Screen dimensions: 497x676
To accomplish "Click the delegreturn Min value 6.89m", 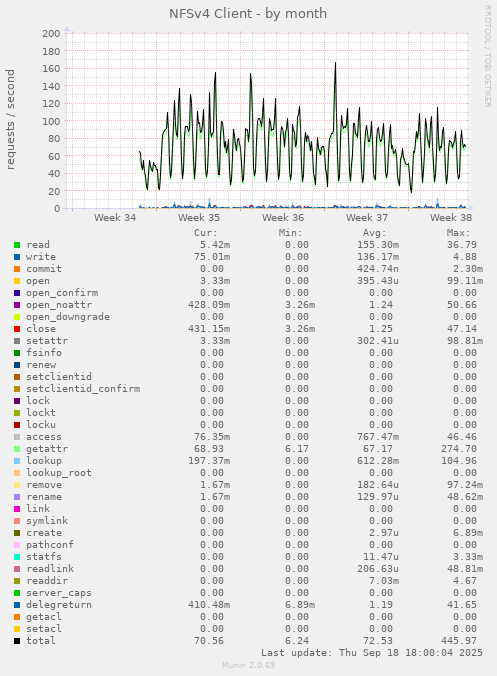I will 300,605.
